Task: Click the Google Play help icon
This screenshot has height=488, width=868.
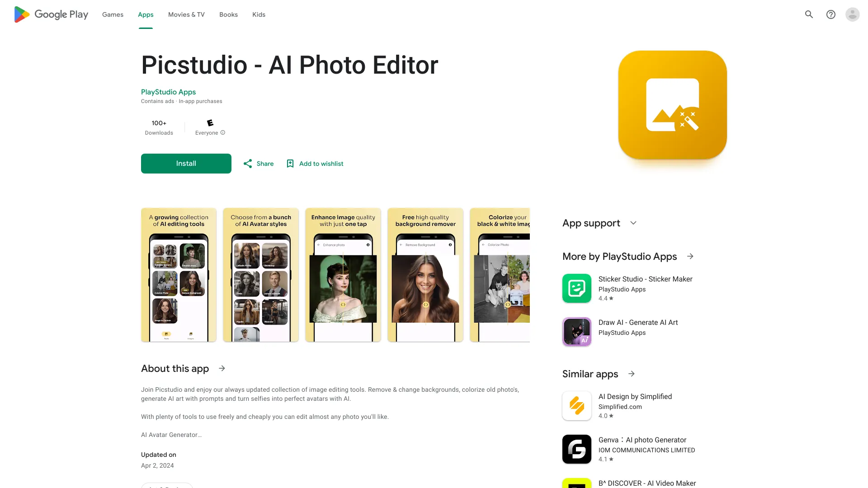Action: [830, 14]
